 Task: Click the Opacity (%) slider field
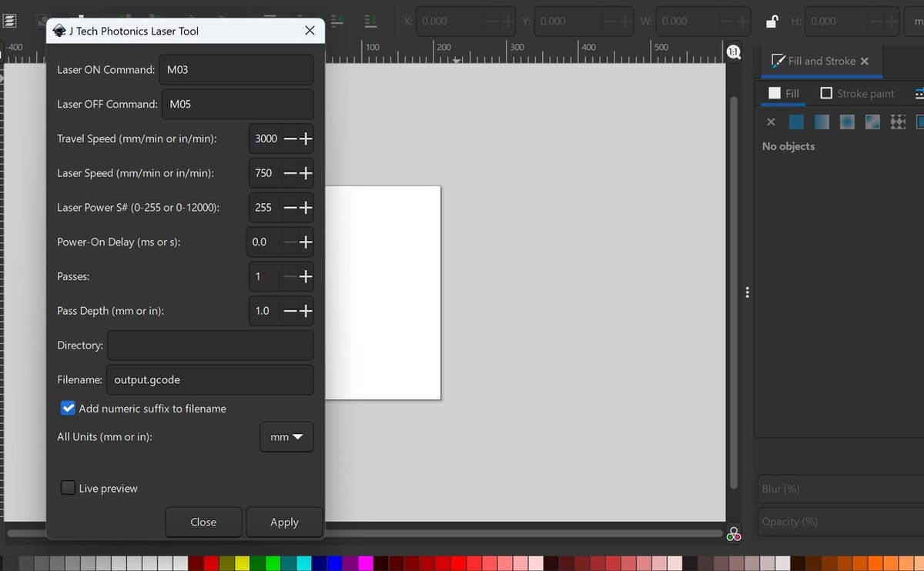[x=841, y=522]
